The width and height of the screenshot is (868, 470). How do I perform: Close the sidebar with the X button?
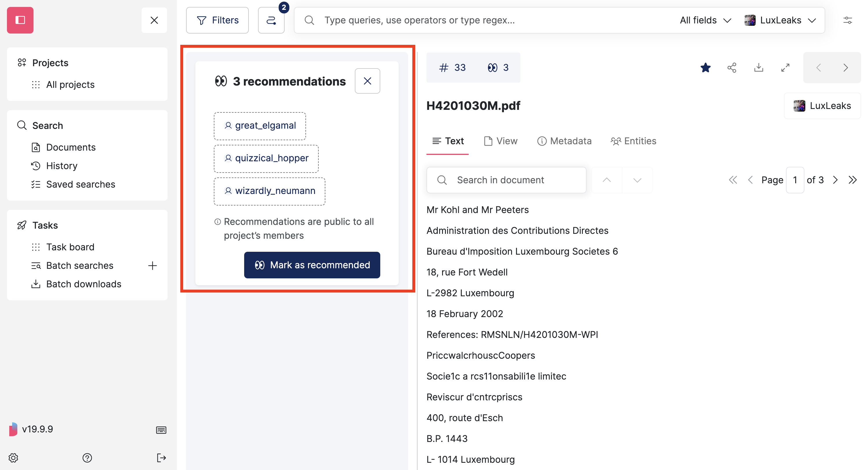[x=154, y=20]
